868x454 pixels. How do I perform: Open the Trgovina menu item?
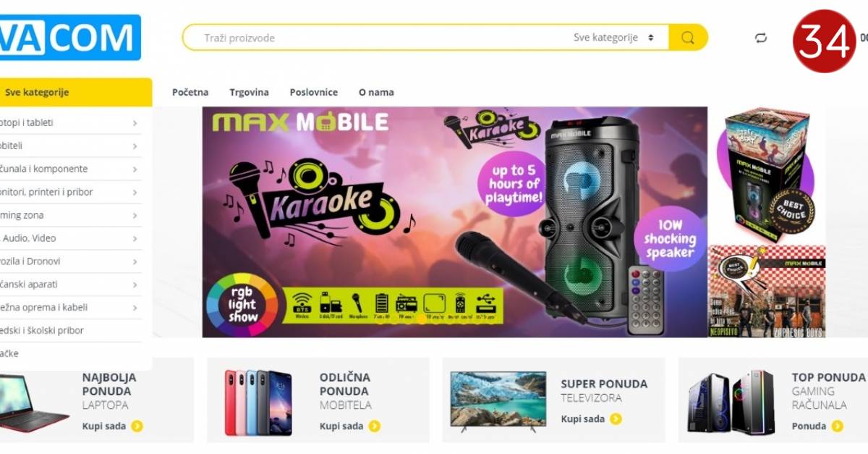click(249, 92)
